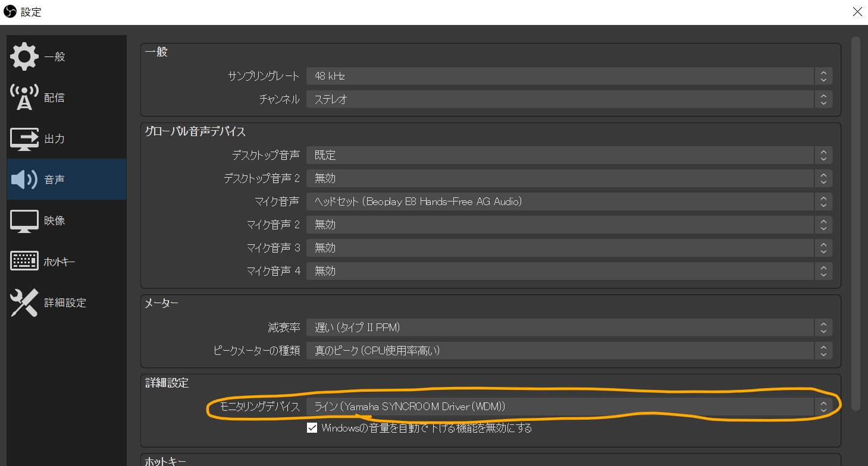Viewport: 868px width, 466px height.
Task: Click the Advanced wrench-and-screwdriver icon
Action: (24, 303)
